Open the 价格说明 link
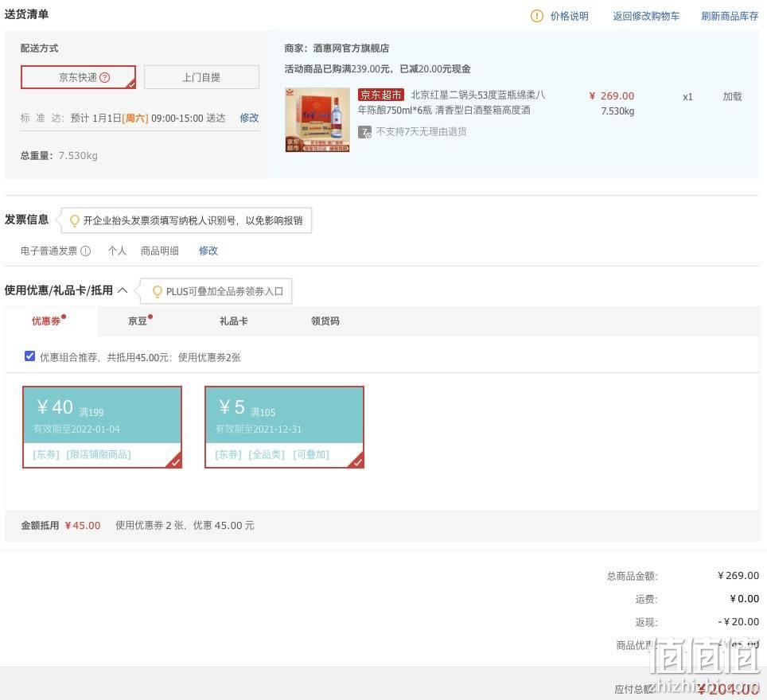Screen dimensions: 767x700 tap(570, 16)
